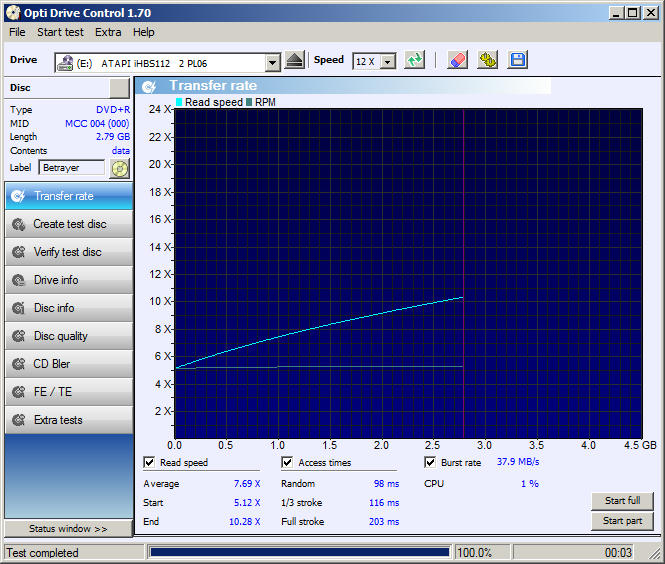Click the Full stroke value 203 ms

tap(384, 522)
